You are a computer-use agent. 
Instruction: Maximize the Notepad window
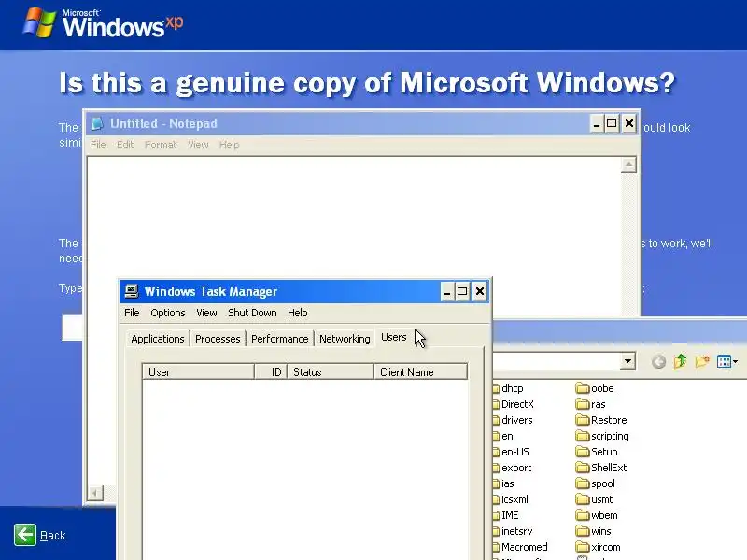[x=612, y=124]
